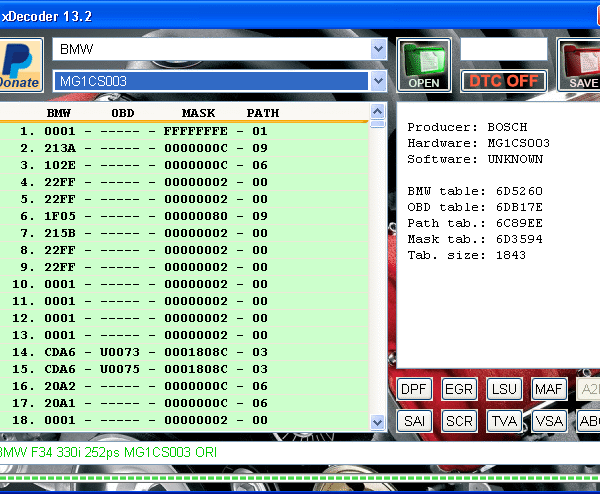Click the Path tab. 6C89EE value

[519, 223]
